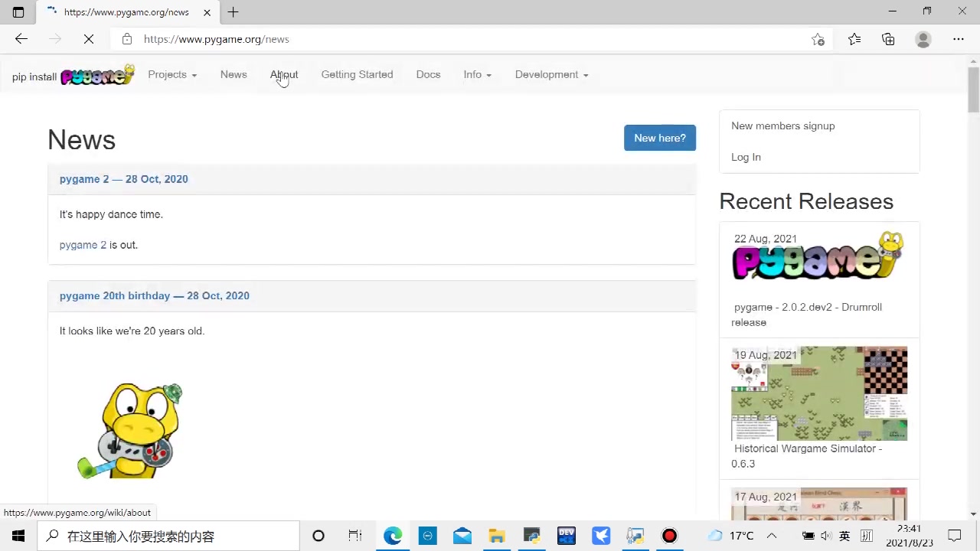The image size is (980, 551).
Task: Open Task View on taskbar
Action: point(354,536)
